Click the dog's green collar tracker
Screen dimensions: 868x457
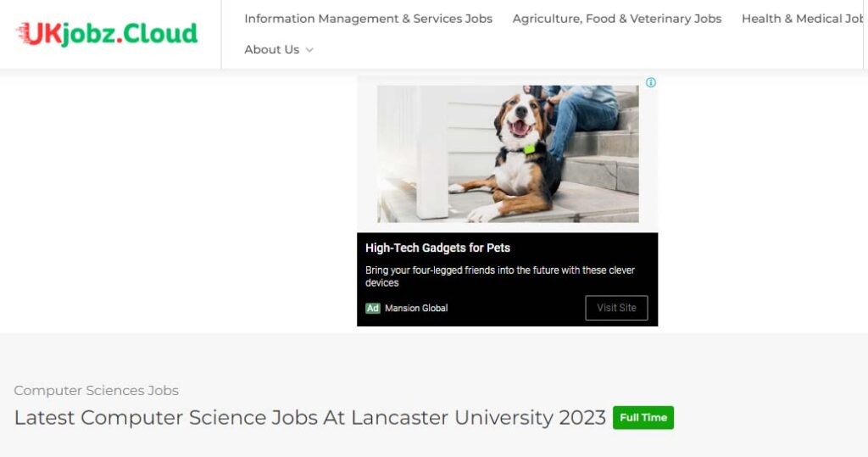point(530,148)
